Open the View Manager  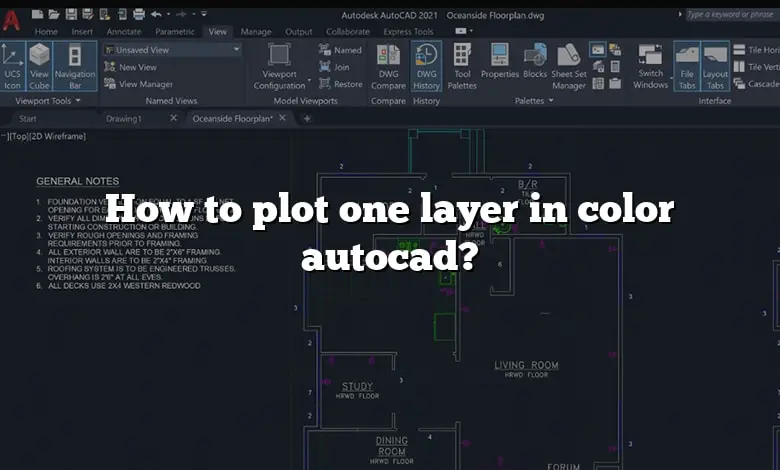coord(145,84)
